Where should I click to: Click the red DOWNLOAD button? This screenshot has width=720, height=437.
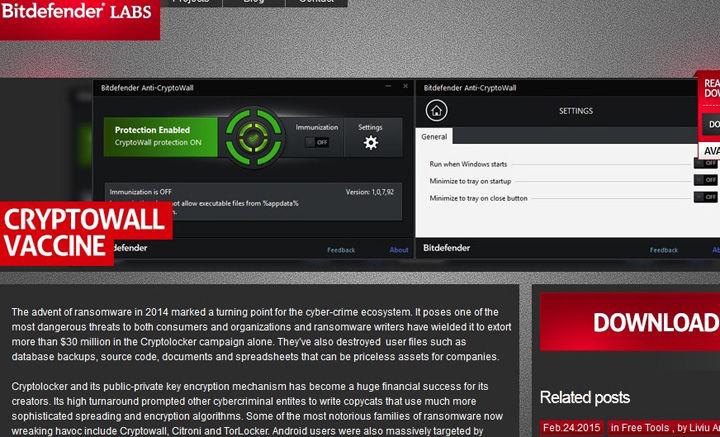point(630,322)
